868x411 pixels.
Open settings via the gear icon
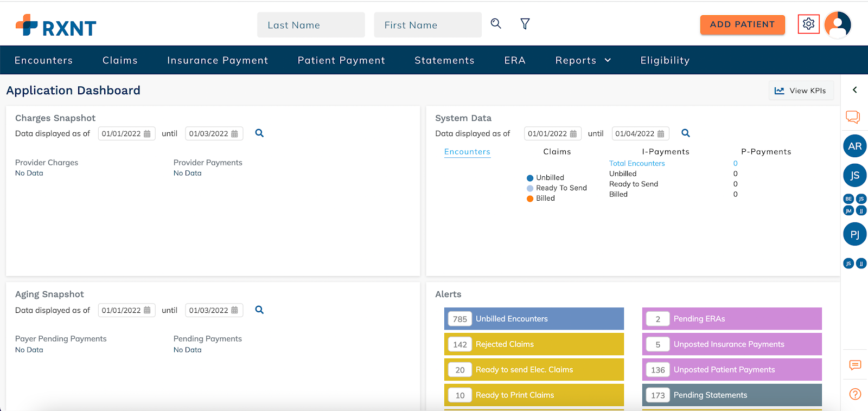tap(808, 24)
